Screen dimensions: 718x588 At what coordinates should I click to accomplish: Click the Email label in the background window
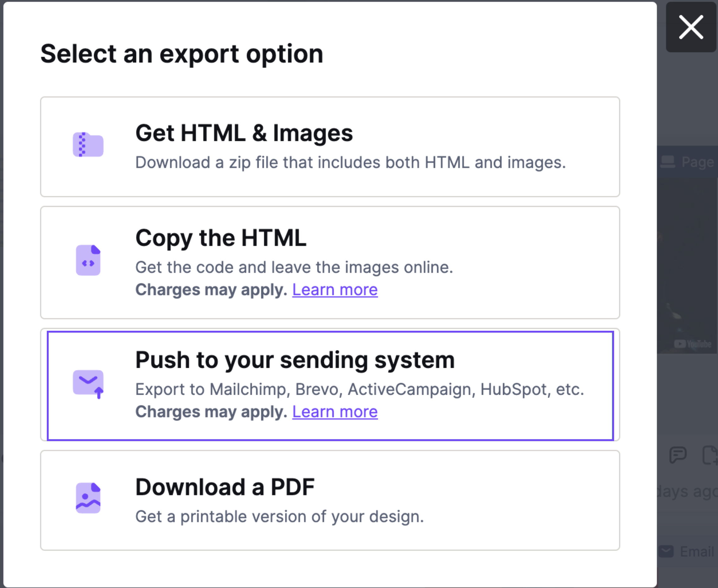[x=697, y=552]
